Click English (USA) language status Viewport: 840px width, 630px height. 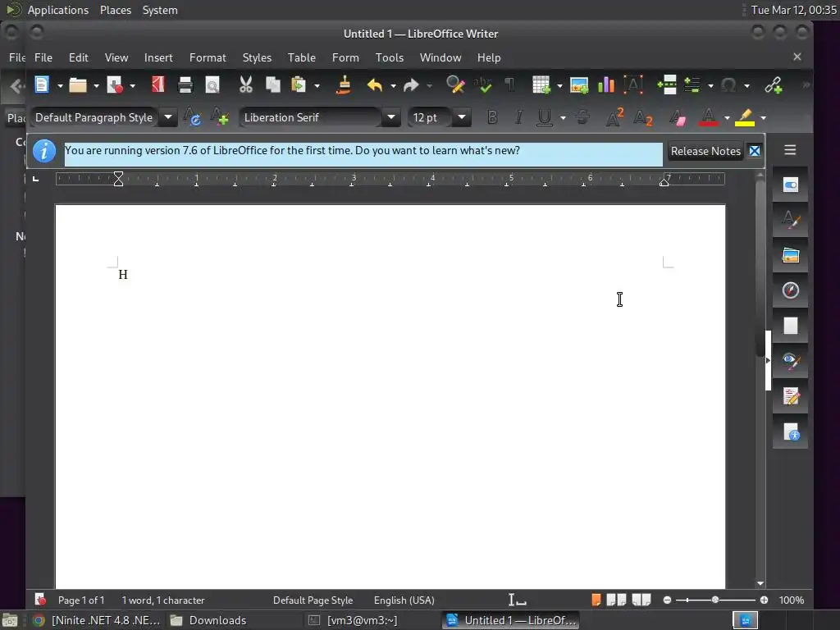point(404,600)
